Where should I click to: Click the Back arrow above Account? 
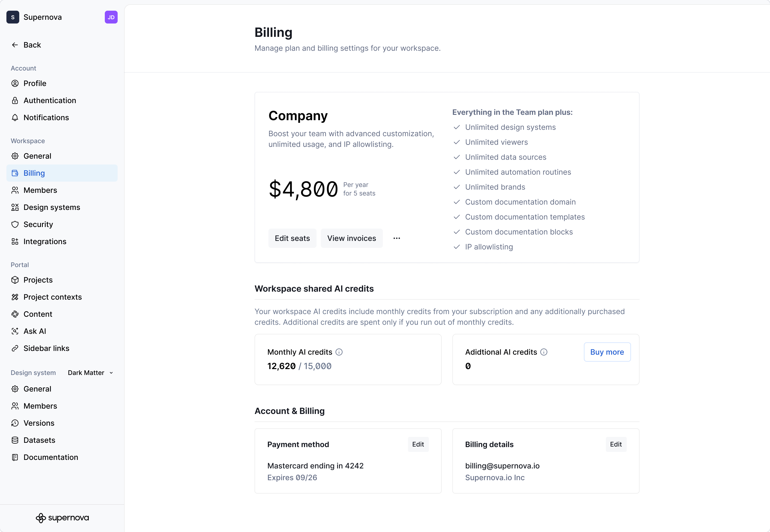pos(15,45)
